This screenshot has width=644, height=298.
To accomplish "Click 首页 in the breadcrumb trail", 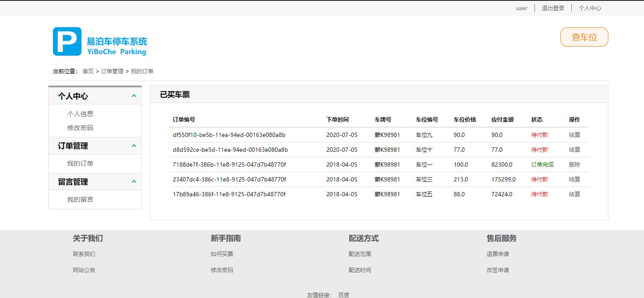I will (x=88, y=71).
